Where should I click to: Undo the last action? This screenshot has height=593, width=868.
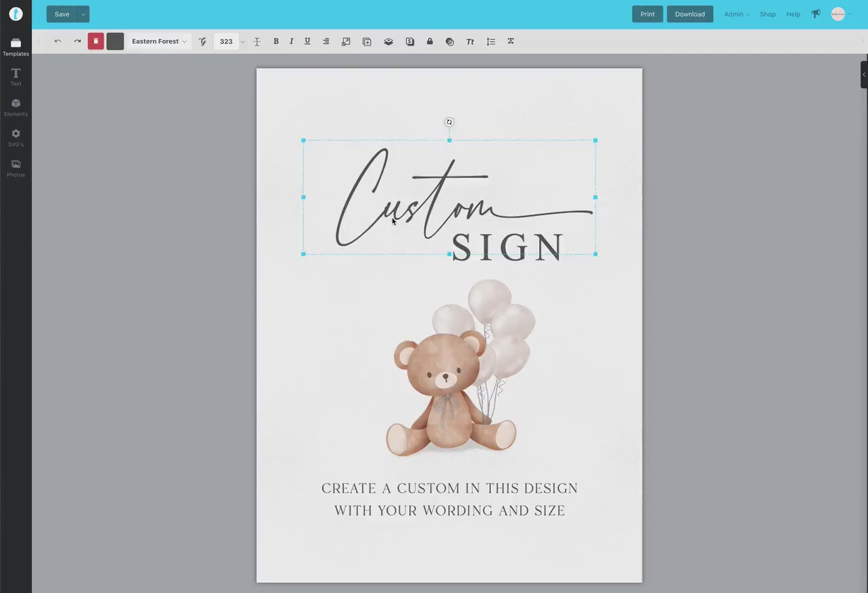(58, 41)
